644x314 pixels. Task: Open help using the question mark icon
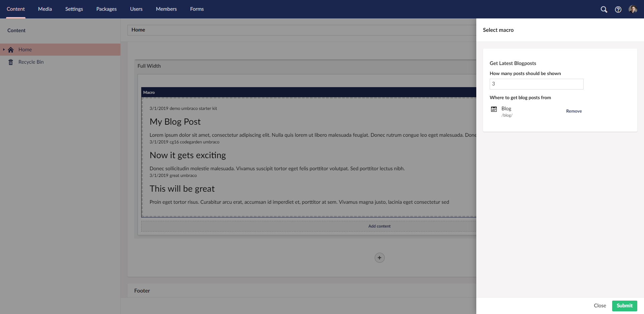pos(619,9)
